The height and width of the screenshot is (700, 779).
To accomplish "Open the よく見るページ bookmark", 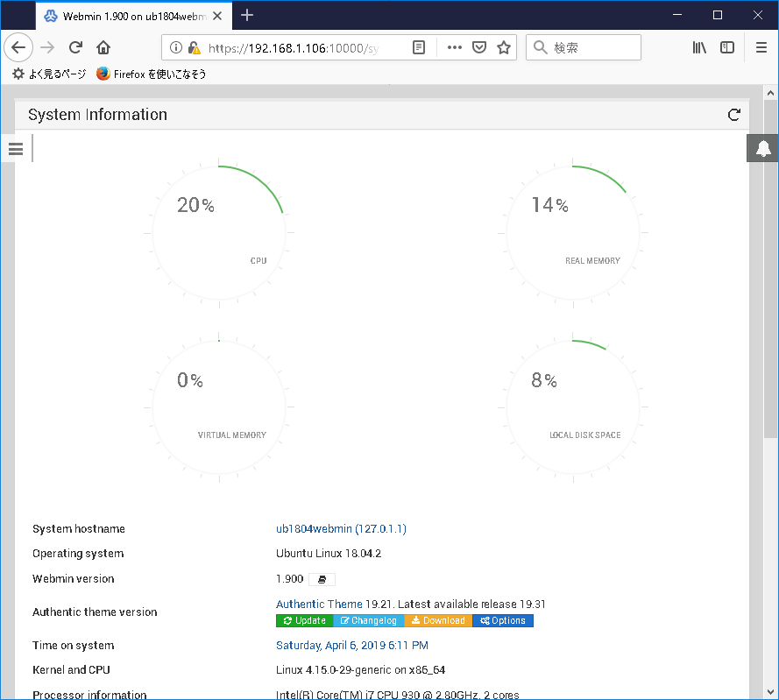I will [x=49, y=74].
